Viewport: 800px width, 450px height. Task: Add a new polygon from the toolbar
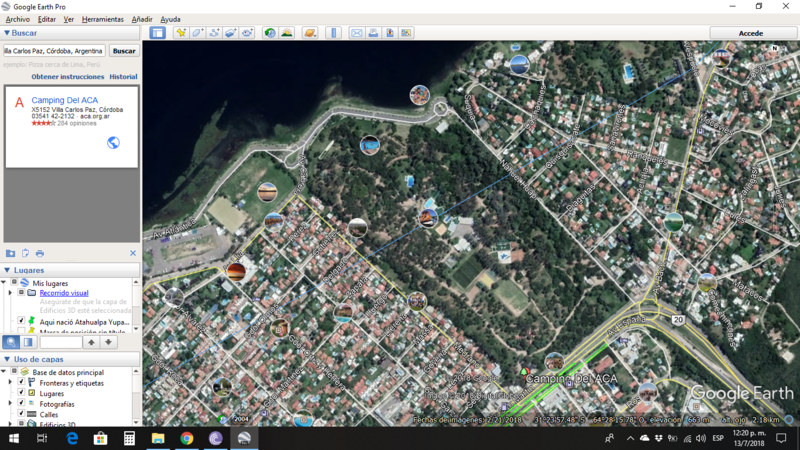(x=197, y=33)
